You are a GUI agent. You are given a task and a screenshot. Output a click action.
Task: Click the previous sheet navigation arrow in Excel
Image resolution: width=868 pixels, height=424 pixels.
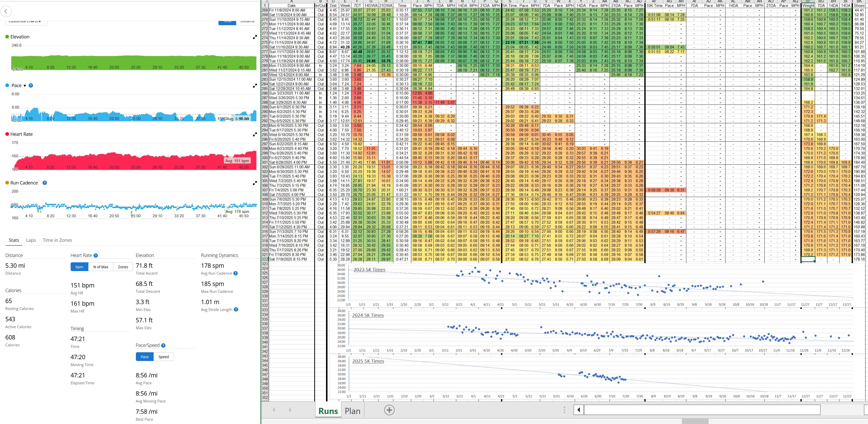[x=274, y=410]
